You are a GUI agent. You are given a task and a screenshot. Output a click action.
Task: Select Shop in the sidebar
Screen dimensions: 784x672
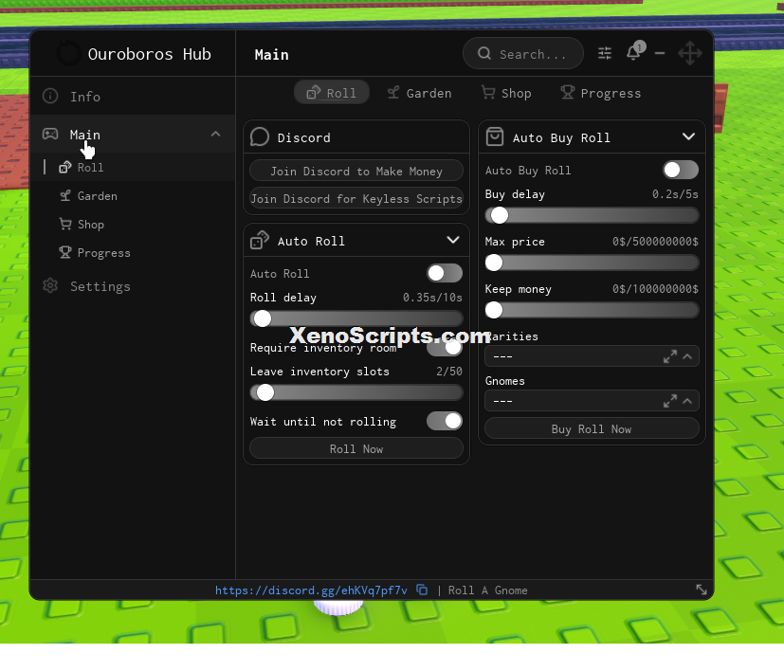133,224
